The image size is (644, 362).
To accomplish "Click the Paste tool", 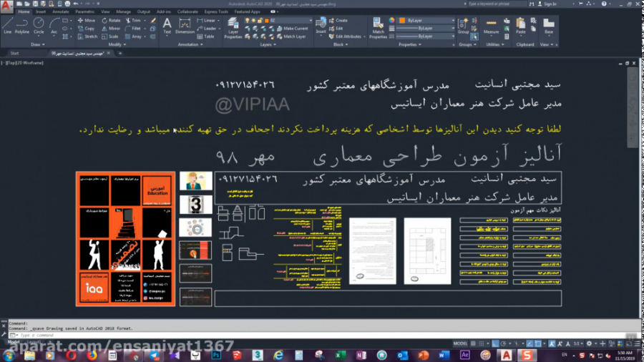I will [520, 26].
